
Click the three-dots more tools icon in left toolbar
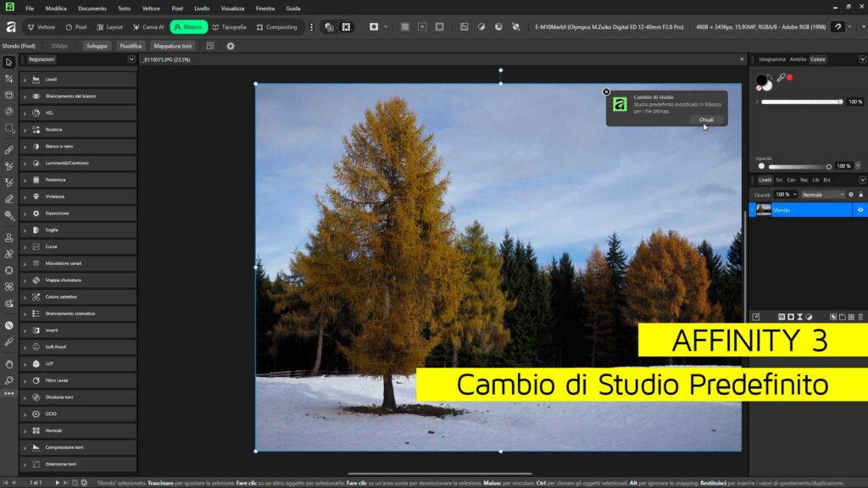(x=9, y=394)
